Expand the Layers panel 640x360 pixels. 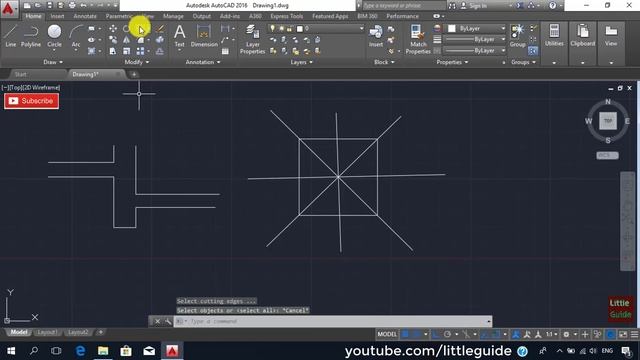(x=302, y=62)
